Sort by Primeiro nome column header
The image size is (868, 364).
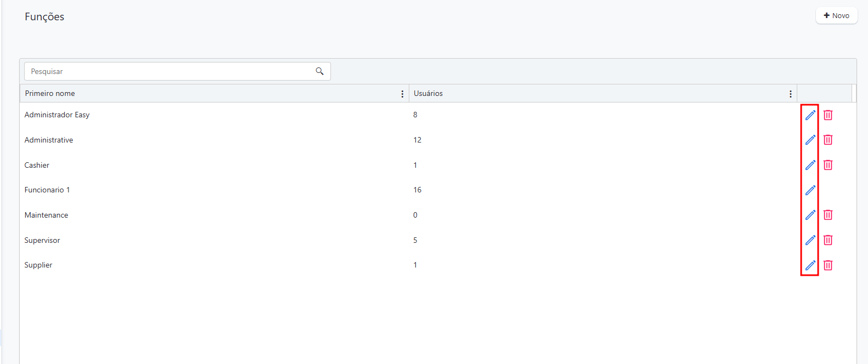pyautogui.click(x=50, y=94)
